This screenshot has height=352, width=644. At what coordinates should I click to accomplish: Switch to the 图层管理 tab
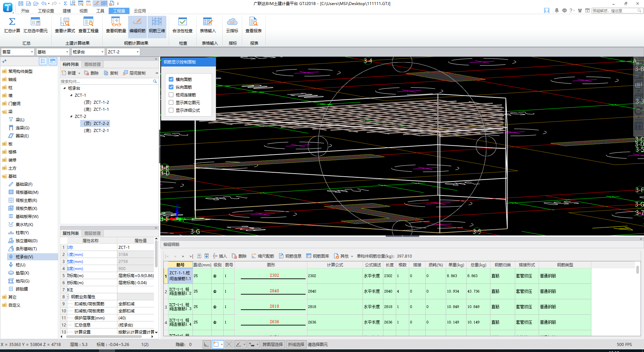pos(93,233)
